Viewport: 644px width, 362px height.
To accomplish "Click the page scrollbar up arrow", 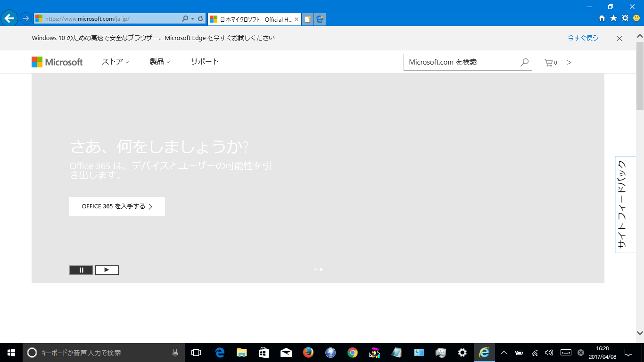I will 640,35.
